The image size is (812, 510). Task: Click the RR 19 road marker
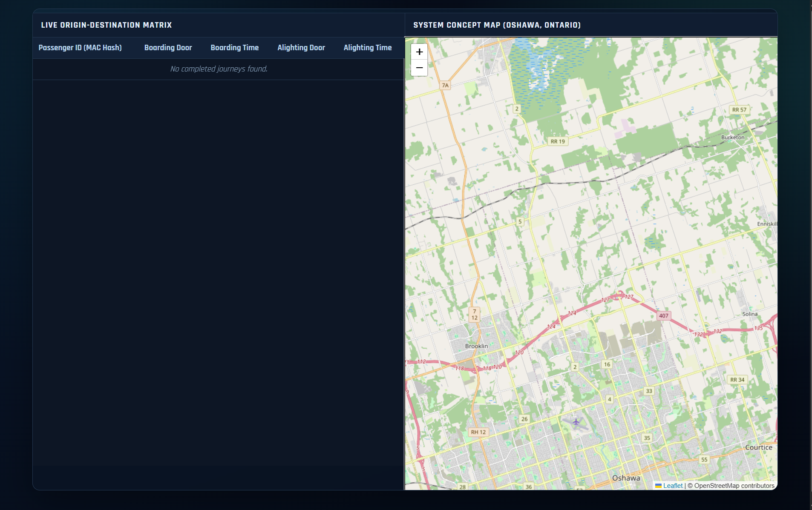[558, 141]
